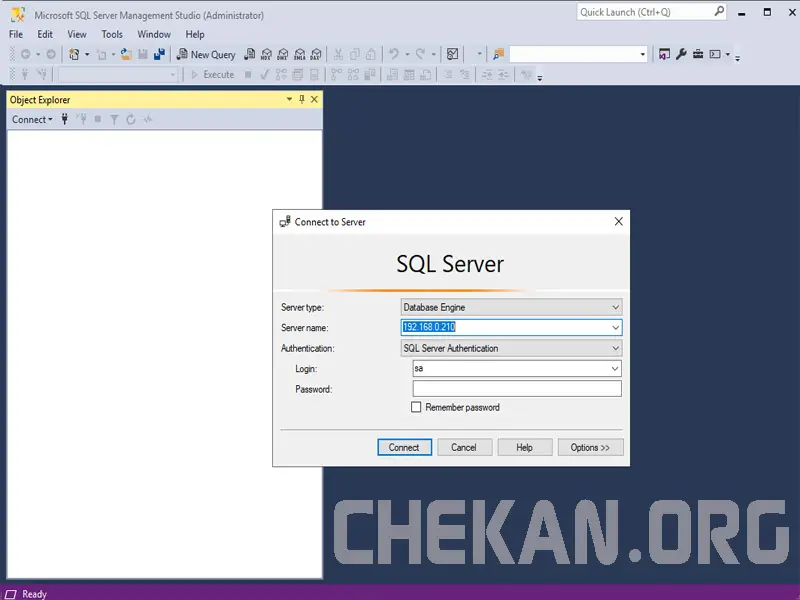This screenshot has height=600, width=800.
Task: Click the Save All toolbar icon
Action: (x=159, y=54)
